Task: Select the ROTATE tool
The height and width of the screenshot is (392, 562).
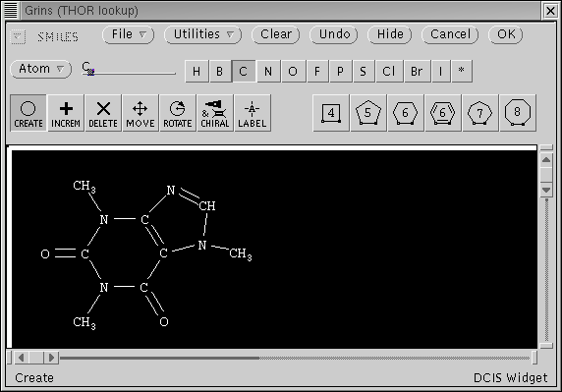Action: pos(178,113)
